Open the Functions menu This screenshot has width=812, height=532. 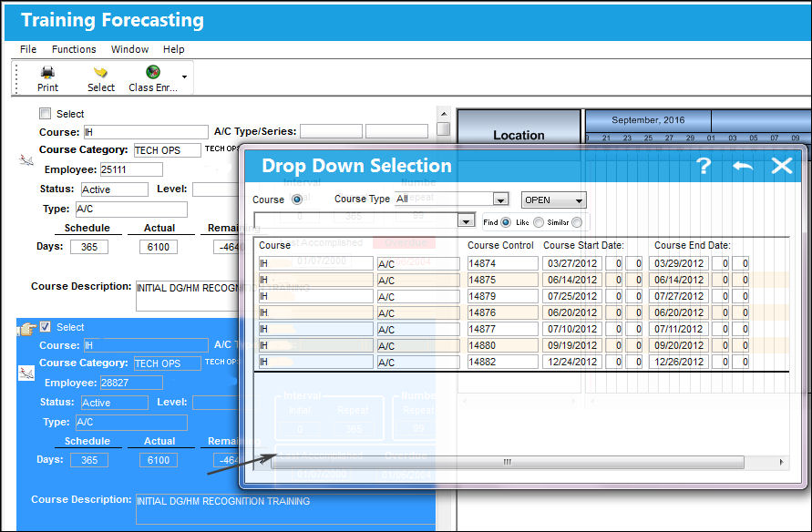[74, 49]
